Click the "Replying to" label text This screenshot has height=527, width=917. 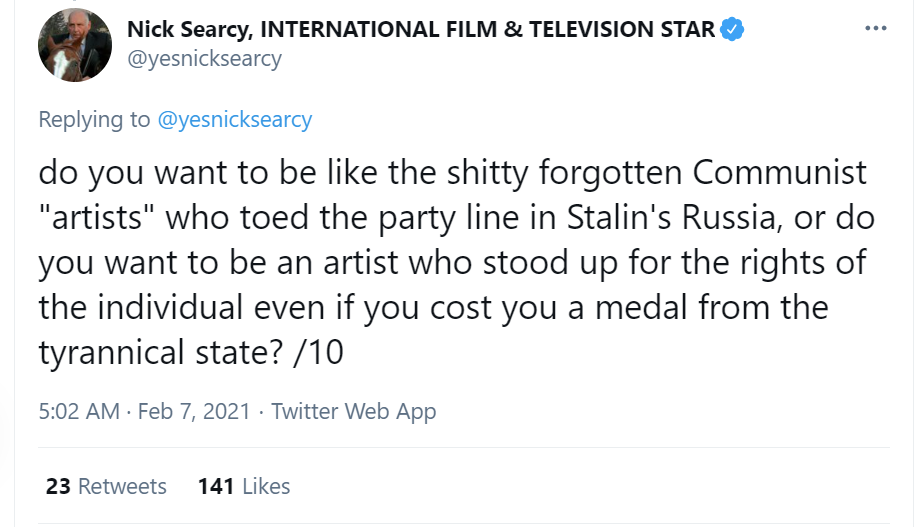tap(94, 120)
